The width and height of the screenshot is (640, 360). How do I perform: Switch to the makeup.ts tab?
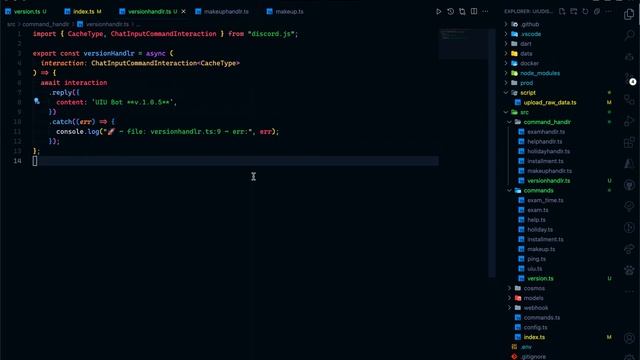pos(285,11)
